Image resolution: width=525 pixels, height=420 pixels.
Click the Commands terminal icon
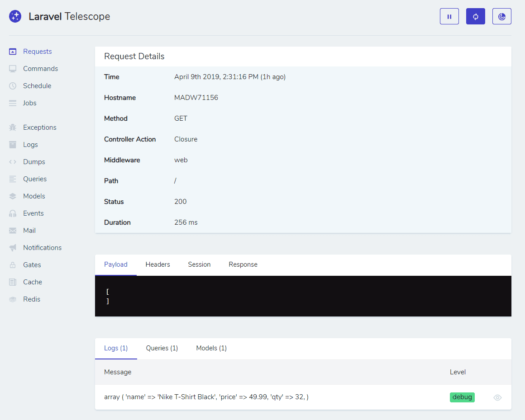coord(12,68)
